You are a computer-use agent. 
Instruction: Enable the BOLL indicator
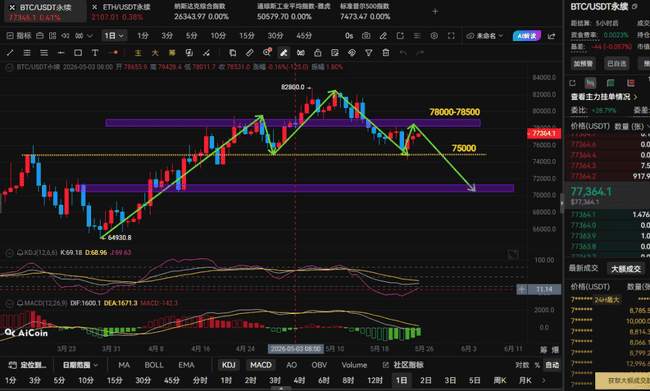(154, 365)
